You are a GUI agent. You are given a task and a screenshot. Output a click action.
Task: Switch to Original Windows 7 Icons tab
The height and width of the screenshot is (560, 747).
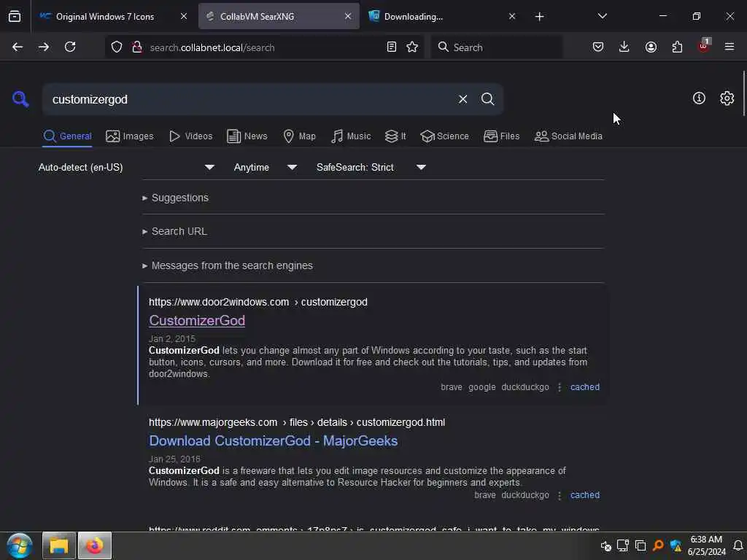pos(105,17)
